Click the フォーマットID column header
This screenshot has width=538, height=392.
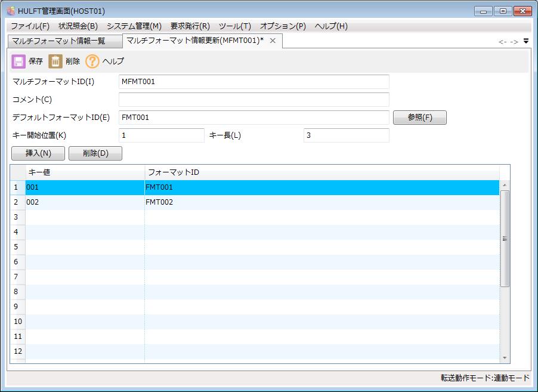pyautogui.click(x=322, y=172)
